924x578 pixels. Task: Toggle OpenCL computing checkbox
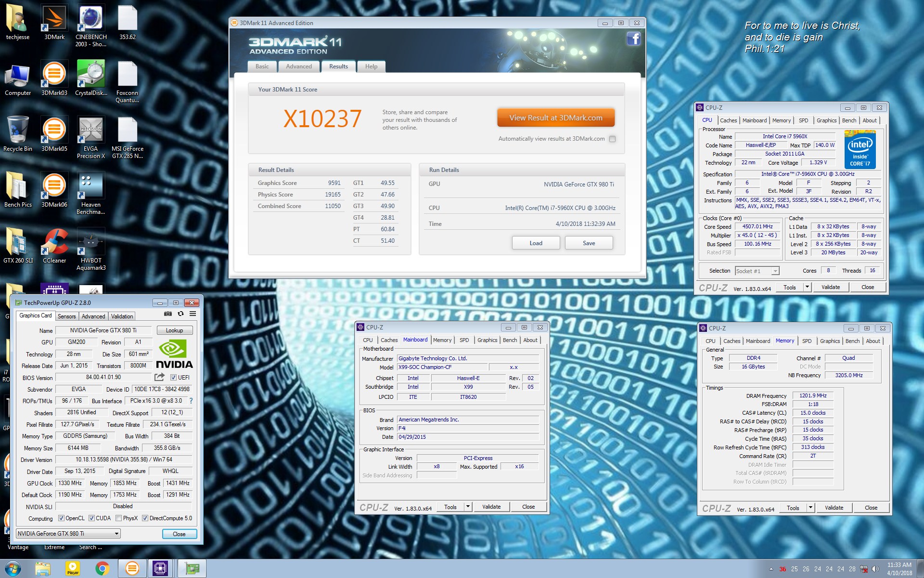click(x=61, y=518)
